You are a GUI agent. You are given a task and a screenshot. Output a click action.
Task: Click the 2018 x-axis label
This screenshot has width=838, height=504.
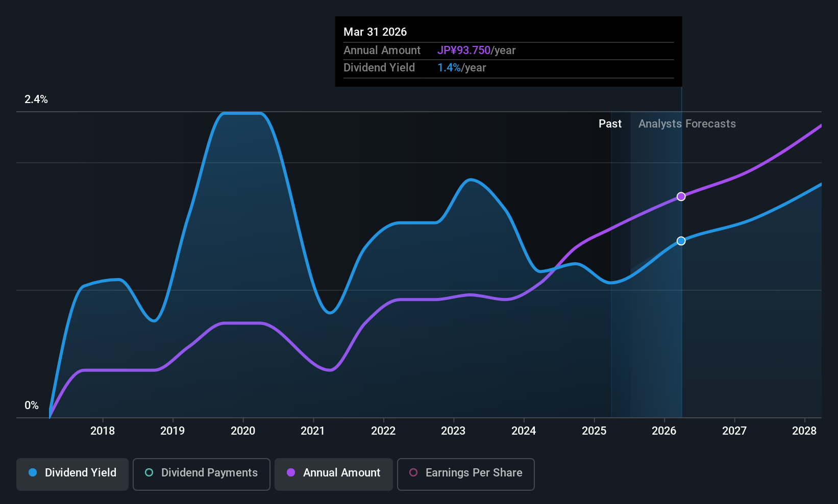coord(103,431)
